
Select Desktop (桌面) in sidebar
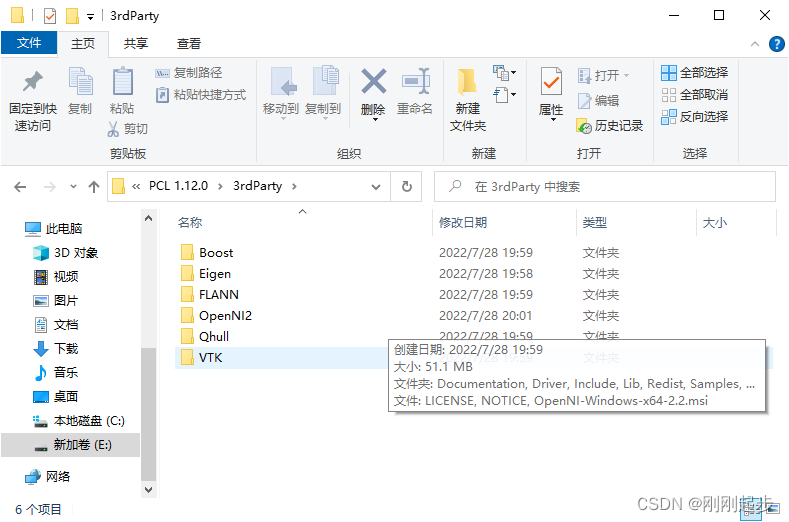56,397
